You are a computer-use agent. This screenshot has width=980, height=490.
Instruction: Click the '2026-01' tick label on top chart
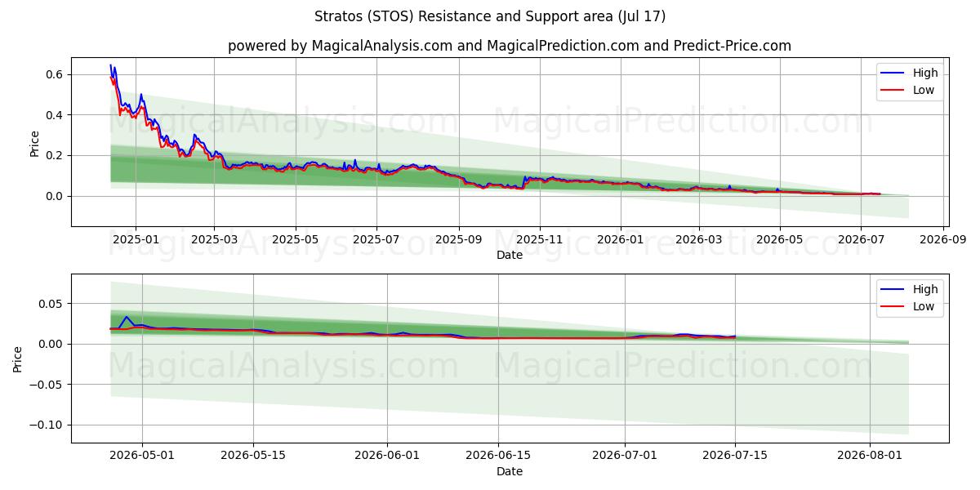click(x=621, y=241)
